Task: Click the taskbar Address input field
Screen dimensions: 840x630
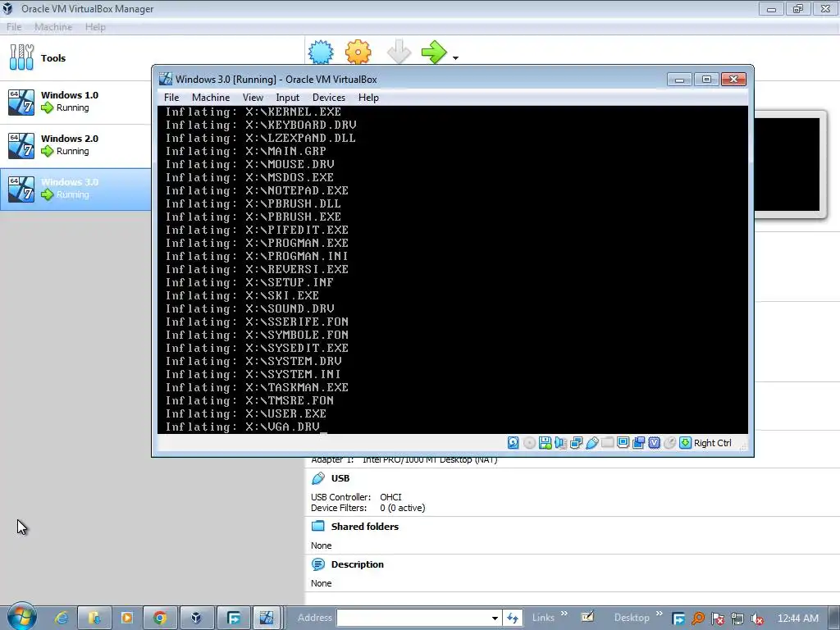Action: [x=413, y=618]
